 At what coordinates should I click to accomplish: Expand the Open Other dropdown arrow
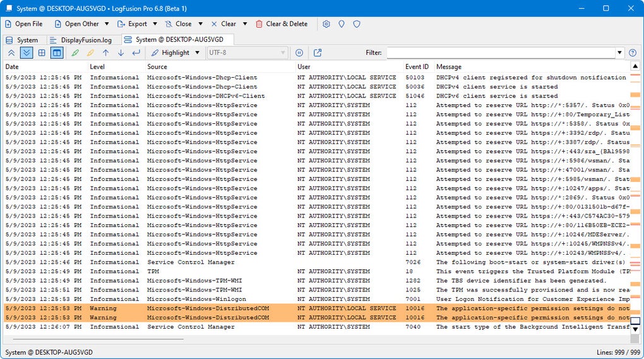[x=107, y=24]
